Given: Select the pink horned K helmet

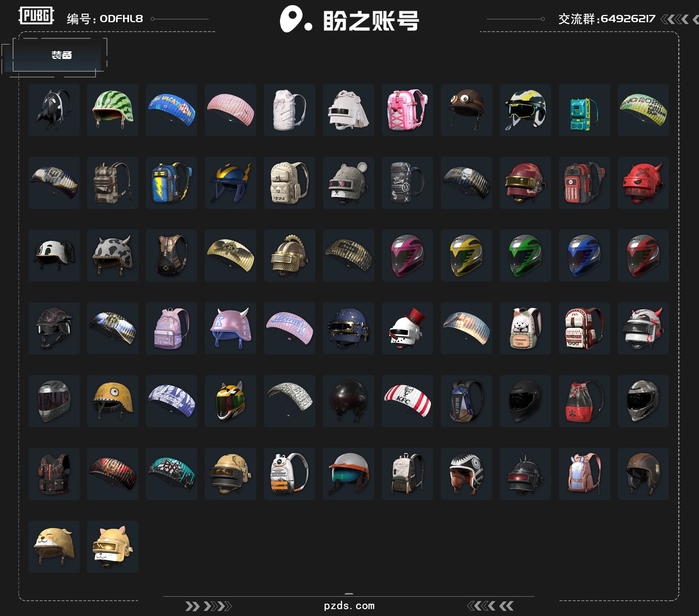Looking at the screenshot, I should tap(230, 328).
